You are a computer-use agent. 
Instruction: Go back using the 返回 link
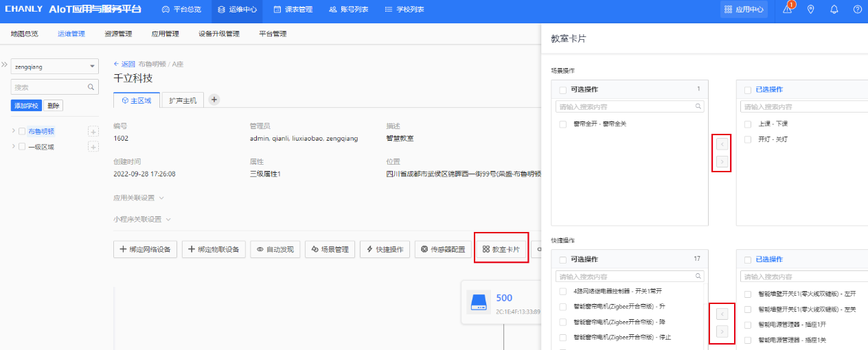[125, 64]
